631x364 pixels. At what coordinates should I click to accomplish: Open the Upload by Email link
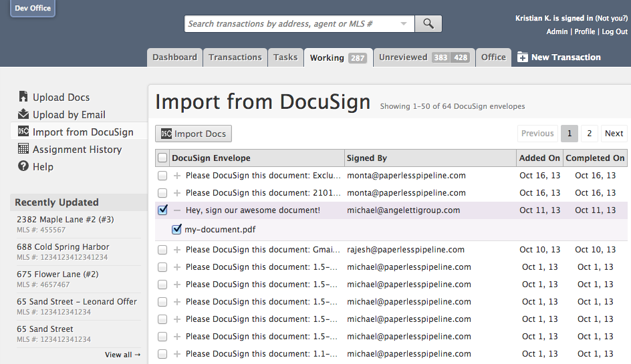tap(69, 115)
